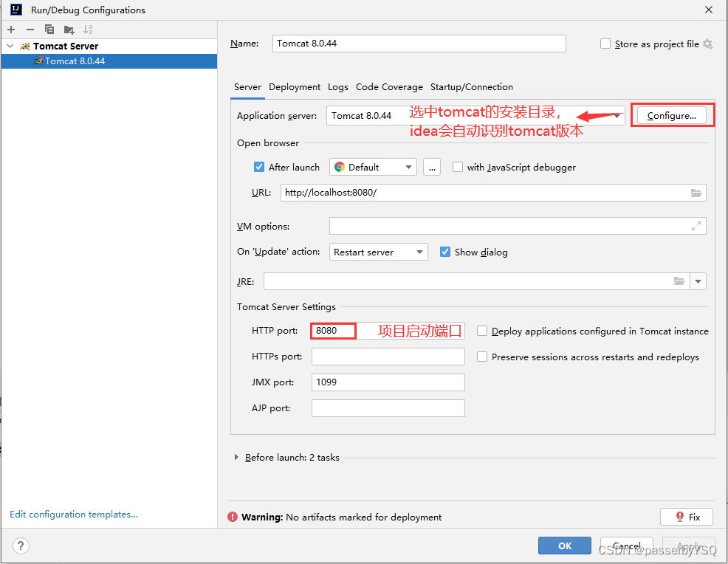Click the Cancel button
728x564 pixels.
point(626,546)
